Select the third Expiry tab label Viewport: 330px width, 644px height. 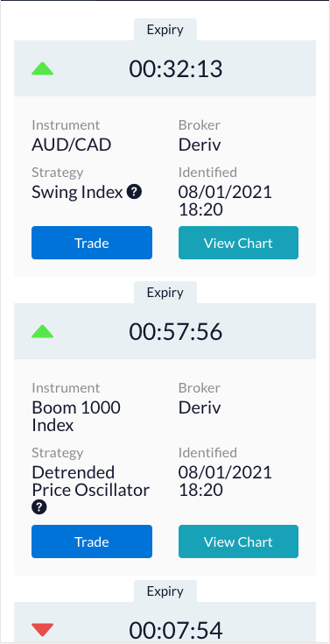pyautogui.click(x=165, y=591)
